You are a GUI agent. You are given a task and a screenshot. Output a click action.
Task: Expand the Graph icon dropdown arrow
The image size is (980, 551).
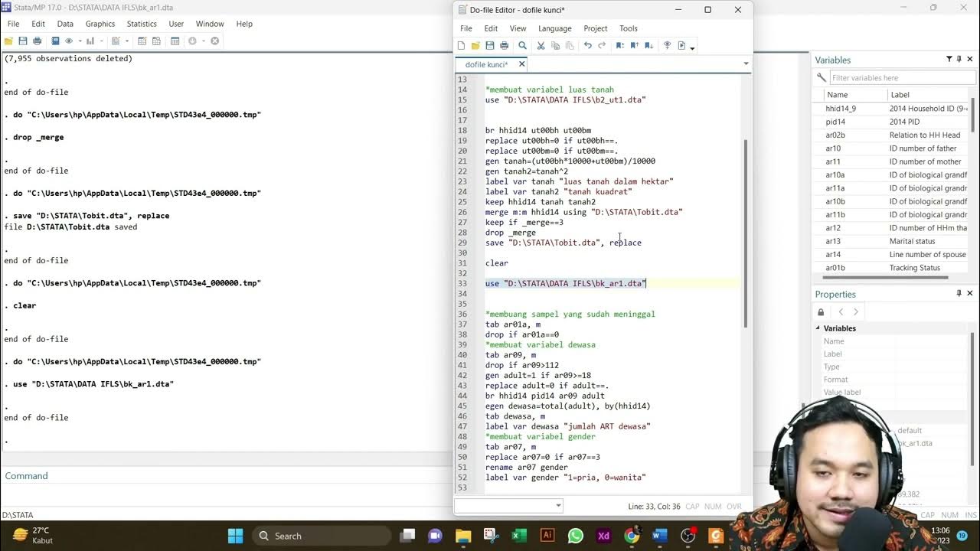(x=102, y=41)
